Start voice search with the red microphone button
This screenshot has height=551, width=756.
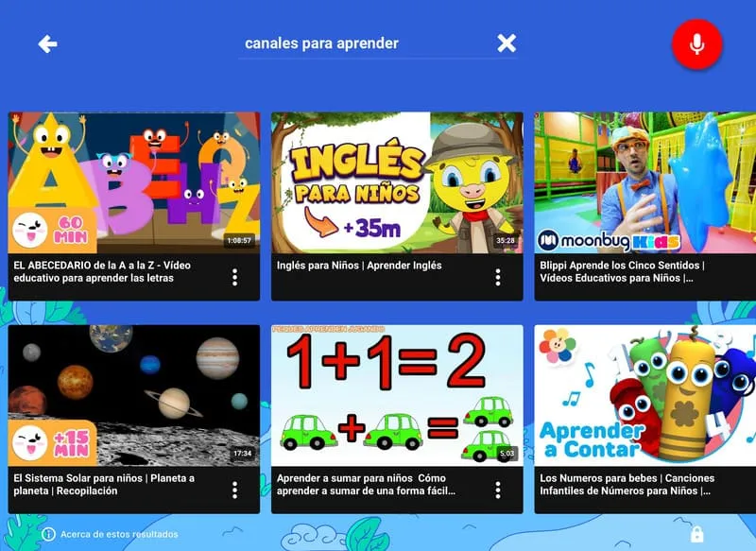coord(696,44)
